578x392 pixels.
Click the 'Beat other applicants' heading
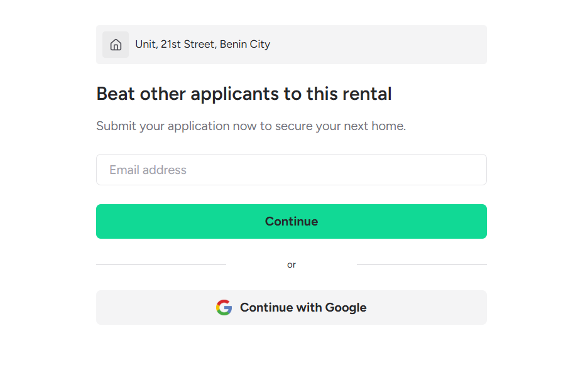click(244, 94)
